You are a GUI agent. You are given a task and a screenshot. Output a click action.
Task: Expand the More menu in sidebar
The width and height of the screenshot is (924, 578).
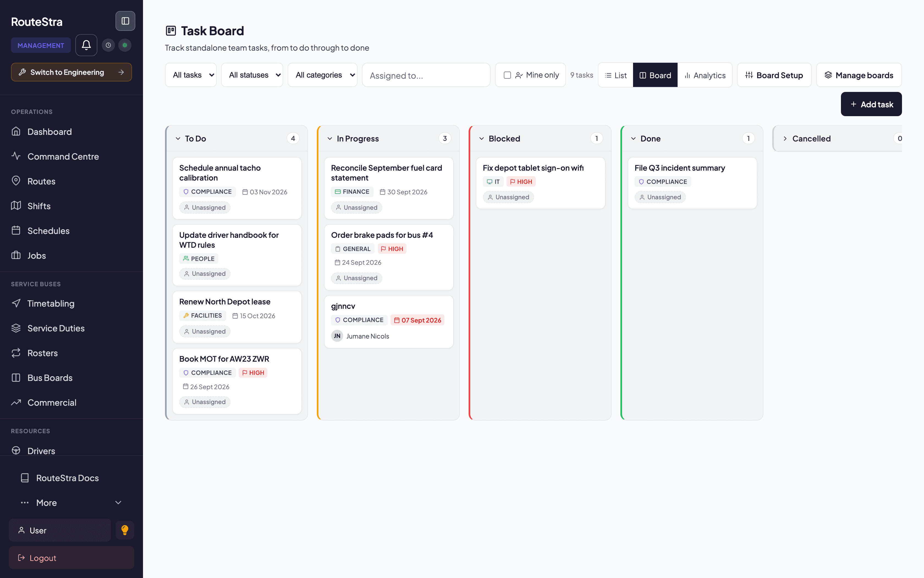[71, 503]
